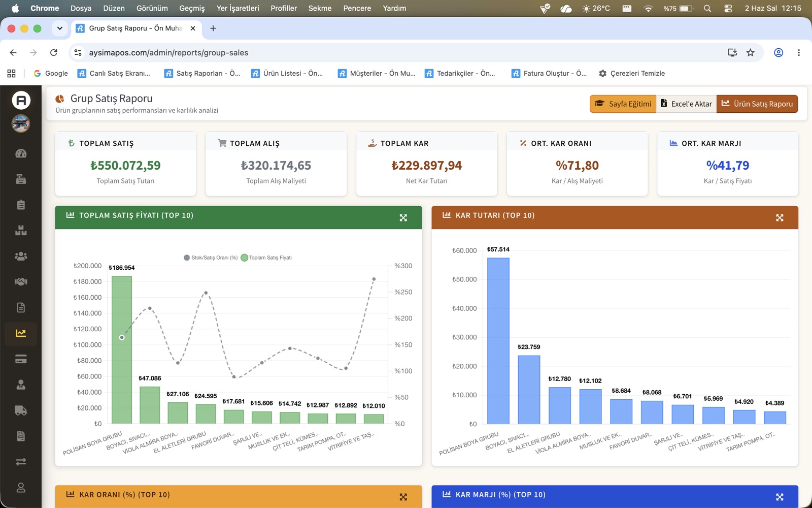812x508 pixels.
Task: Open the handshake suppliers sidebar icon
Action: [x=21, y=281]
